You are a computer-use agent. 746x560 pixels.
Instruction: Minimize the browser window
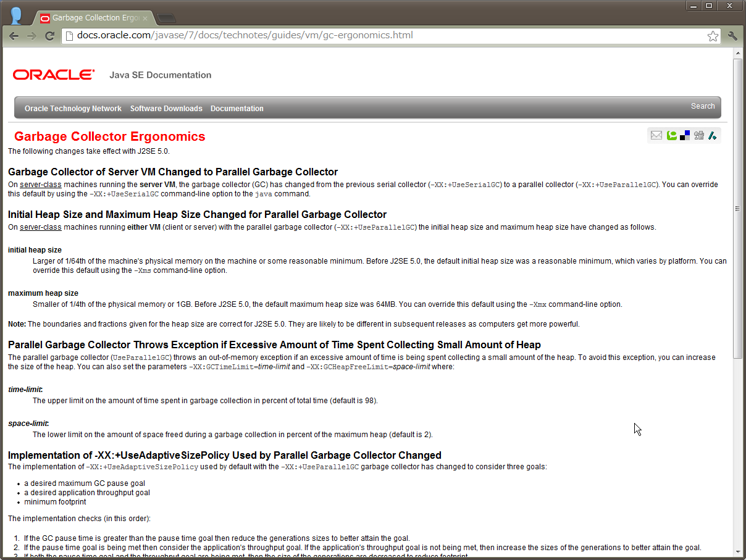pyautogui.click(x=693, y=6)
